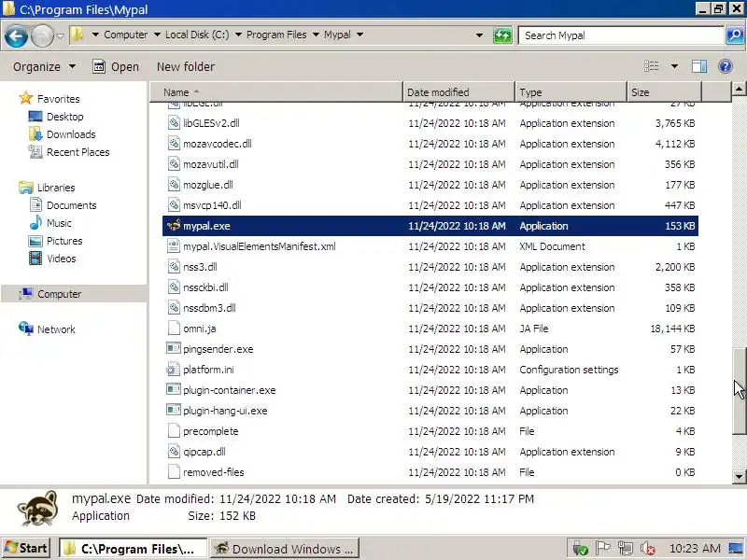This screenshot has height=560, width=747.
Task: Switch to Download Windows taskbar window
Action: [285, 548]
